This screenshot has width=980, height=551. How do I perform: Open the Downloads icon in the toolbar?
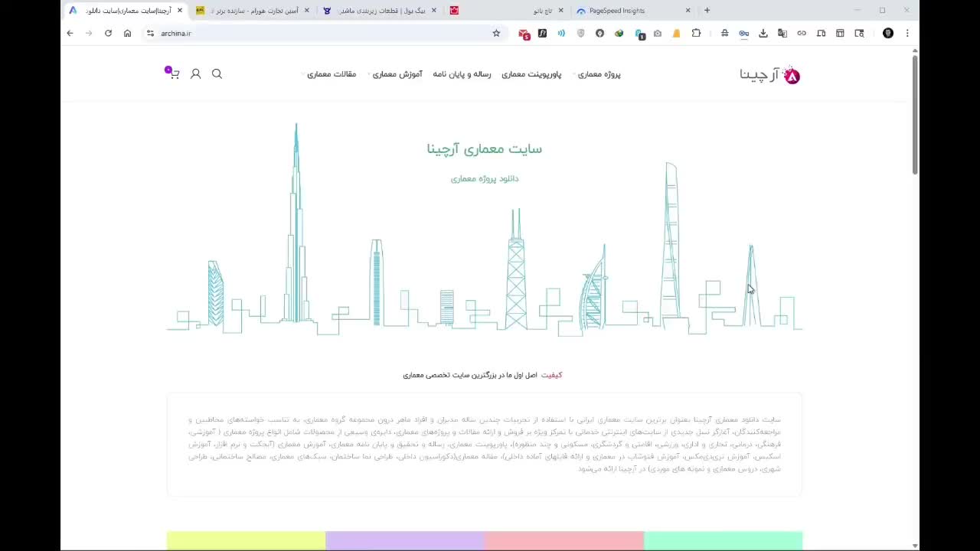pyautogui.click(x=763, y=33)
